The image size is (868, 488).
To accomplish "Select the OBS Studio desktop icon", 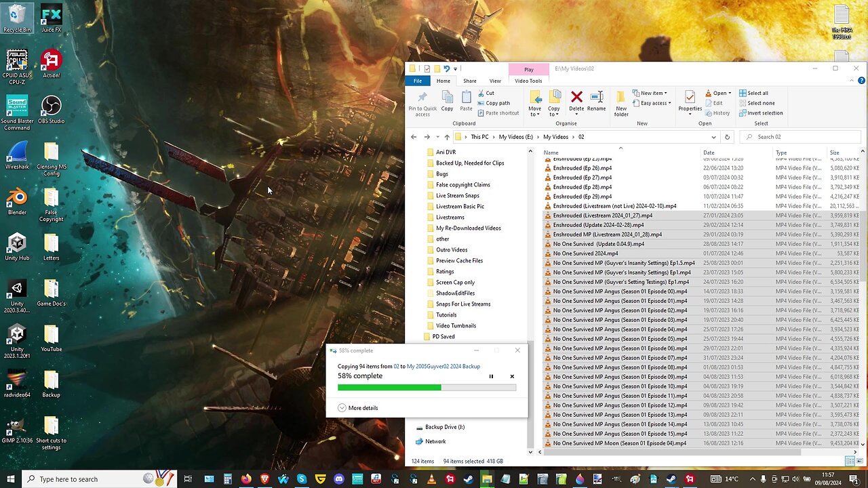I will click(x=51, y=109).
